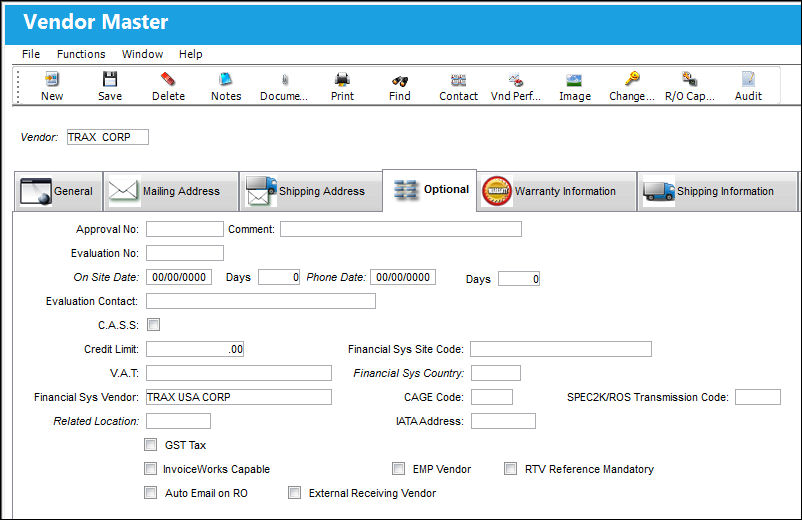
Task: Switch to the Shipping Address tab
Action: click(311, 191)
